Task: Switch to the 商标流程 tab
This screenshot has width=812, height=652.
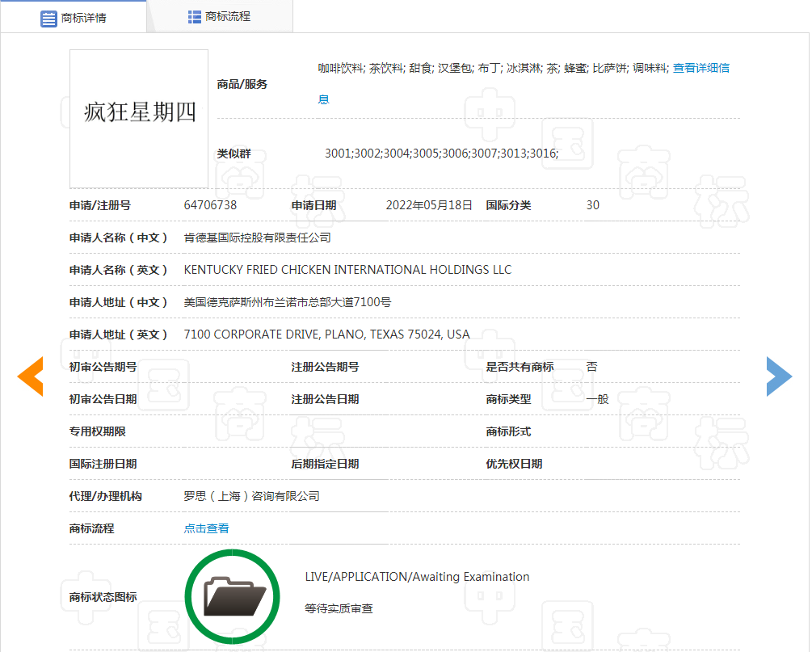Action: 220,17
